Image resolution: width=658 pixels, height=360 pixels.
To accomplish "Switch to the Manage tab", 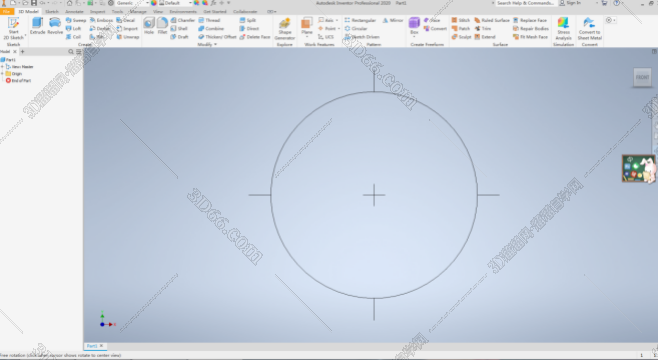I will point(138,11).
